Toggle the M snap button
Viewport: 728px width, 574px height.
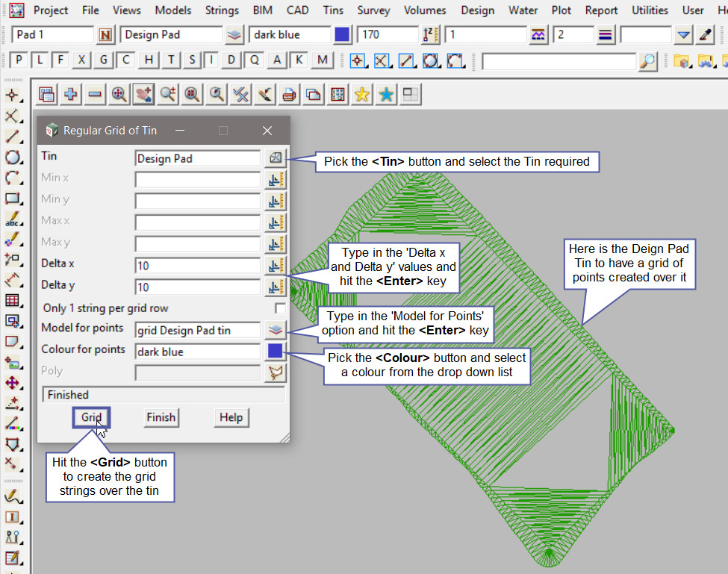click(x=322, y=60)
